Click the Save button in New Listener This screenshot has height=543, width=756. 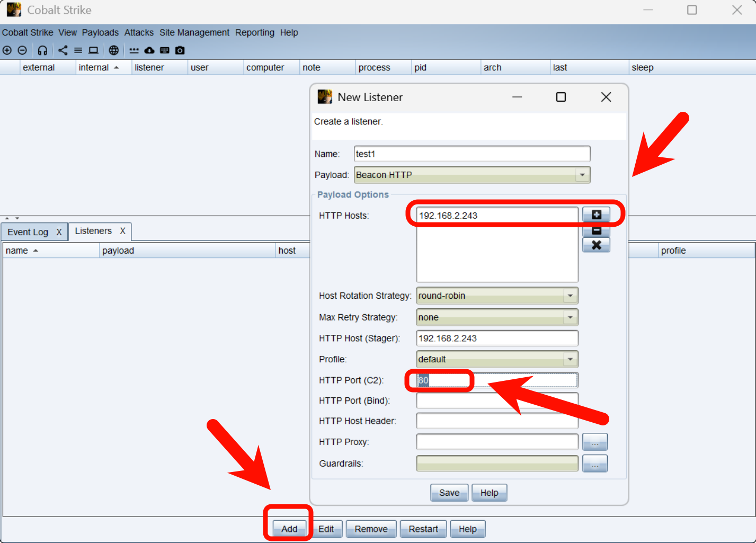click(x=449, y=493)
